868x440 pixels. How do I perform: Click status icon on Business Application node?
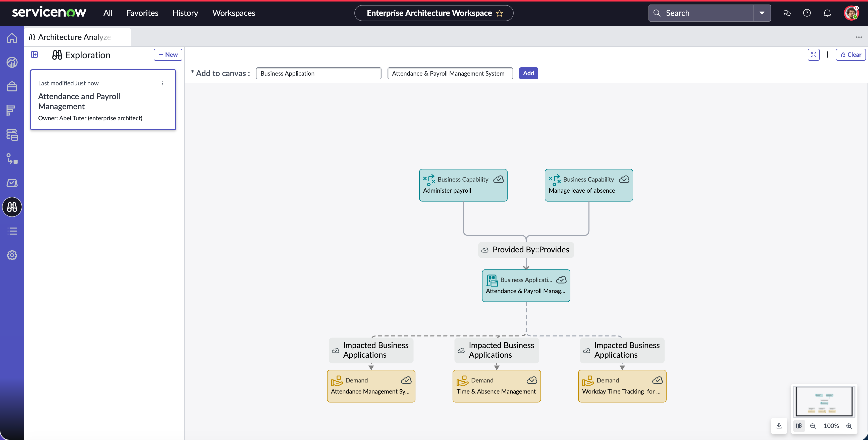(561, 280)
